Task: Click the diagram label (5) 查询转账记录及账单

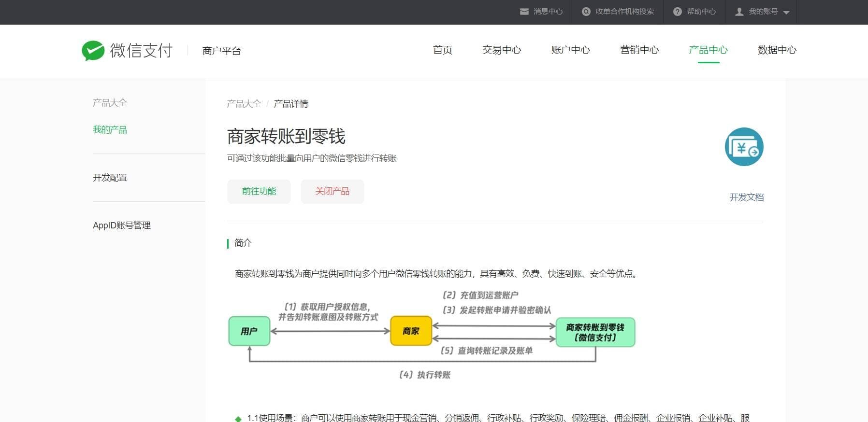Action: (487, 351)
